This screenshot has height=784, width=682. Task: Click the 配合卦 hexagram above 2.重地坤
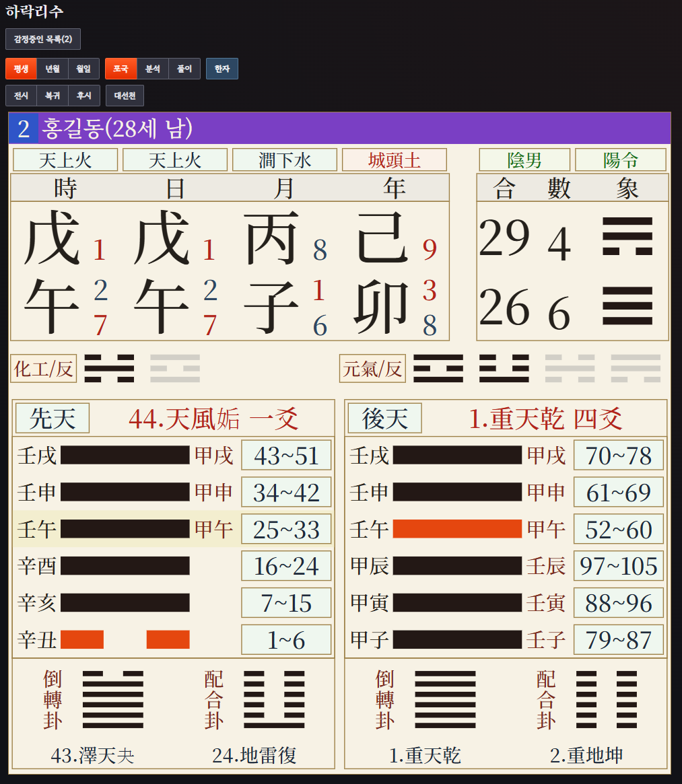pyautogui.click(x=607, y=699)
